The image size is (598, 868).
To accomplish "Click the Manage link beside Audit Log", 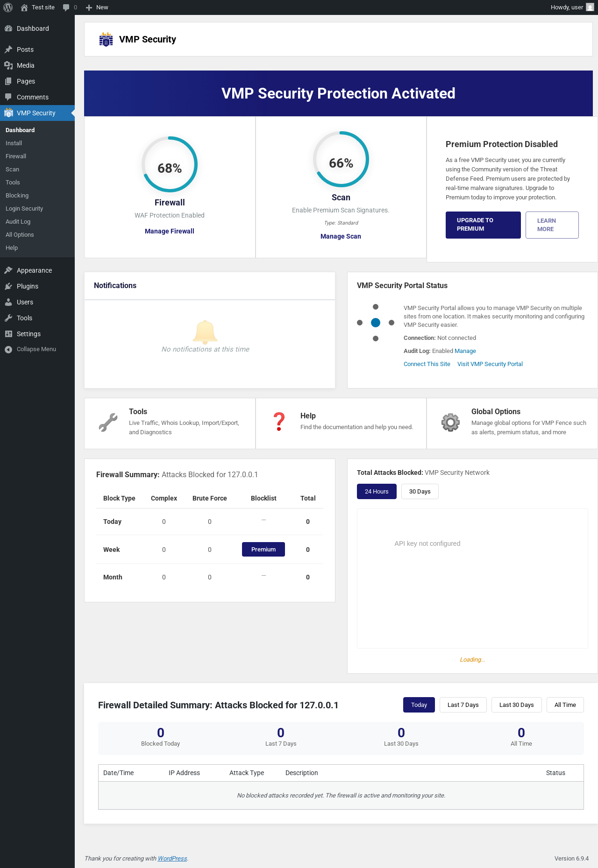I will coord(465,351).
